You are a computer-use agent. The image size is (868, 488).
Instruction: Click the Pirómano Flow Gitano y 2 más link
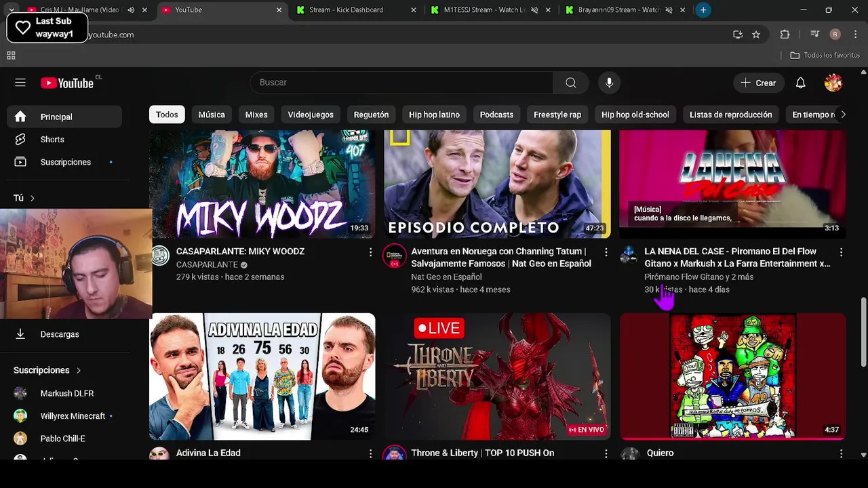[x=698, y=277]
